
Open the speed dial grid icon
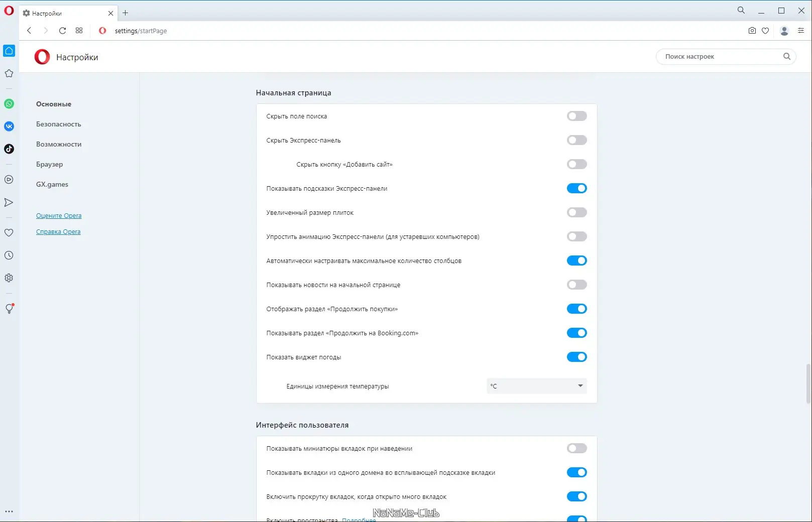[x=79, y=31]
